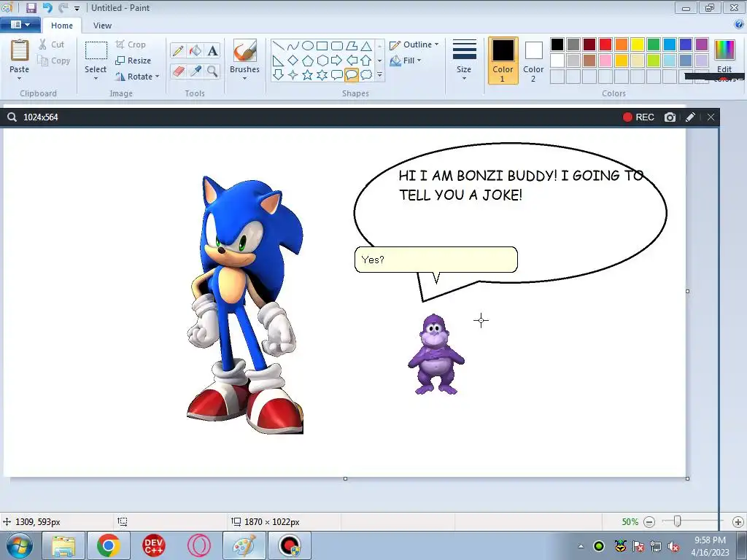Open the Size line thickness dropdown

point(464,60)
